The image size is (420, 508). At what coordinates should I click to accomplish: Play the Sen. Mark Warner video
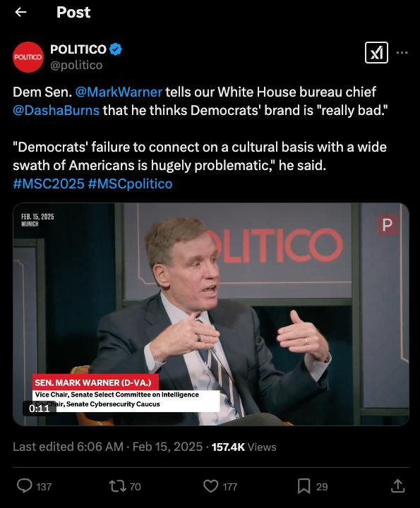211,314
